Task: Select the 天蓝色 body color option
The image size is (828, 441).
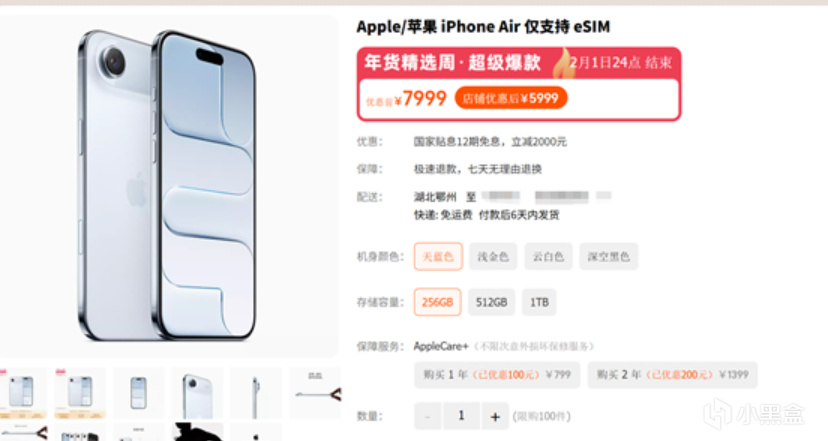Action: (x=438, y=257)
